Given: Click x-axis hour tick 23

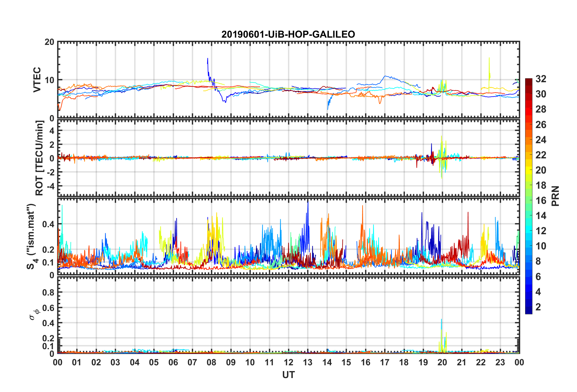Looking at the screenshot, I should pyautogui.click(x=500, y=362).
